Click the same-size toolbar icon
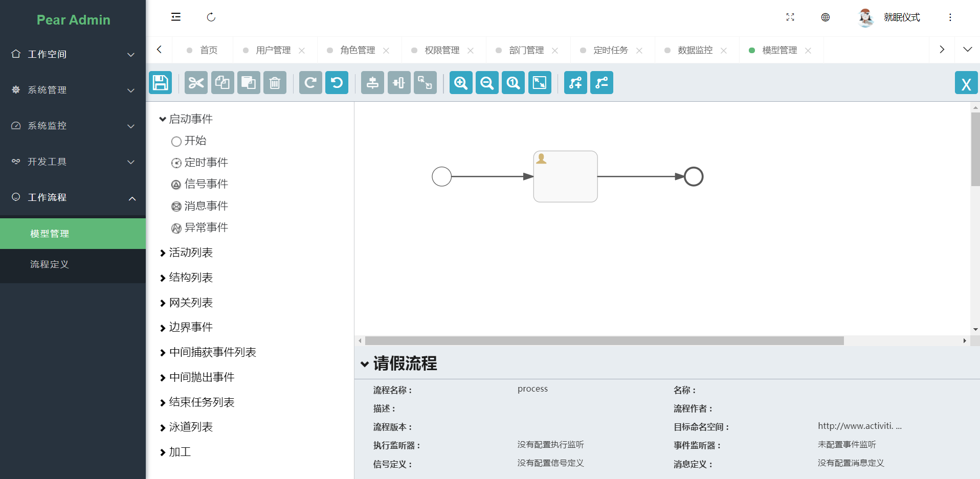Screen dimensions: 980x479 (425, 82)
